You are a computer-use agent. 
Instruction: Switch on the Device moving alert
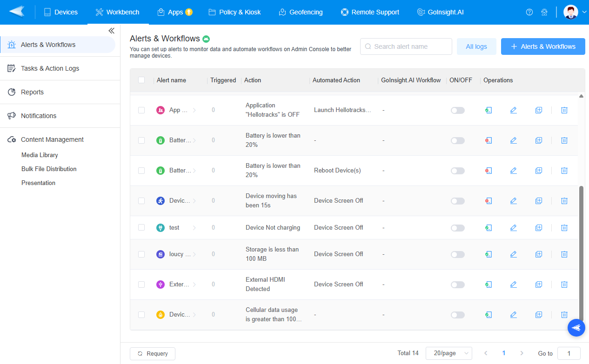point(458,201)
